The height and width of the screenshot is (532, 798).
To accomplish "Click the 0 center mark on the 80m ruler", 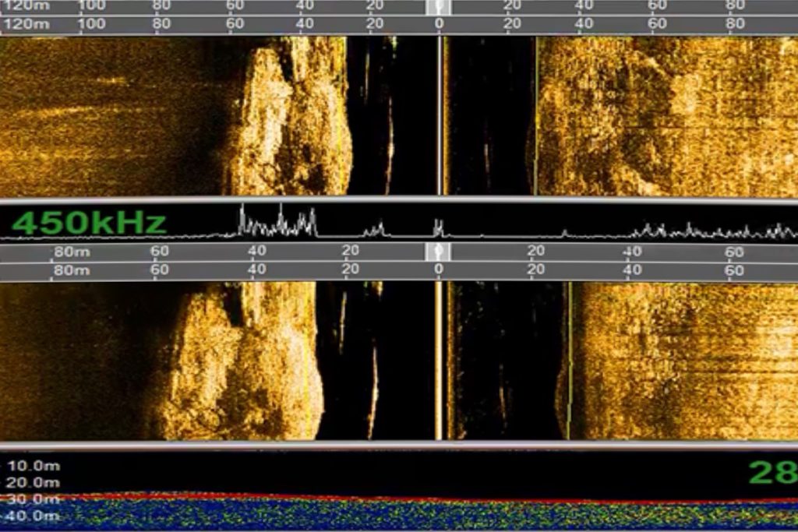I will tap(439, 270).
